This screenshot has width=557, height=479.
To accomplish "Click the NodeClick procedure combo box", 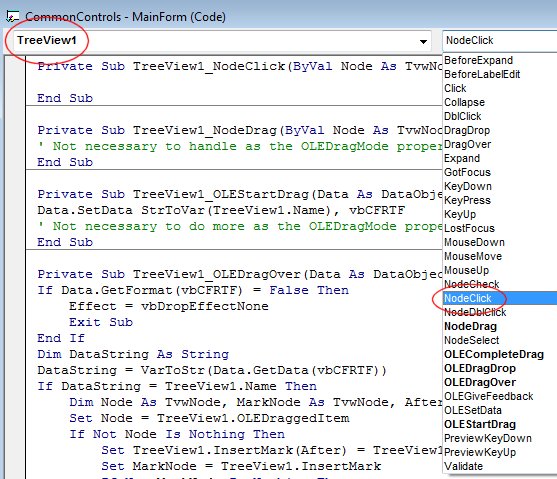I will click(x=499, y=41).
